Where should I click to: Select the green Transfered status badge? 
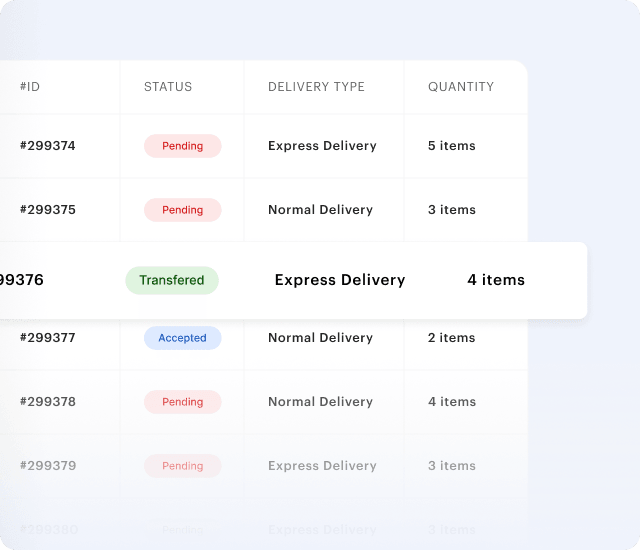point(172,280)
